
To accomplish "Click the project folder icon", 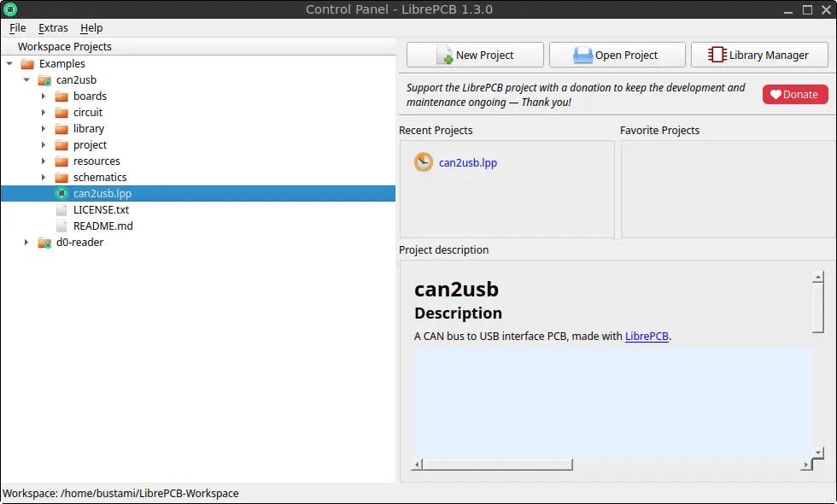I will click(61, 145).
